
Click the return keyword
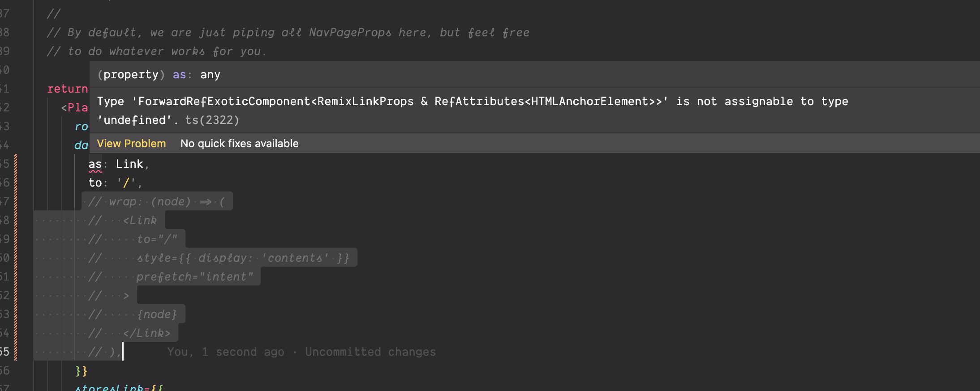[68, 89]
